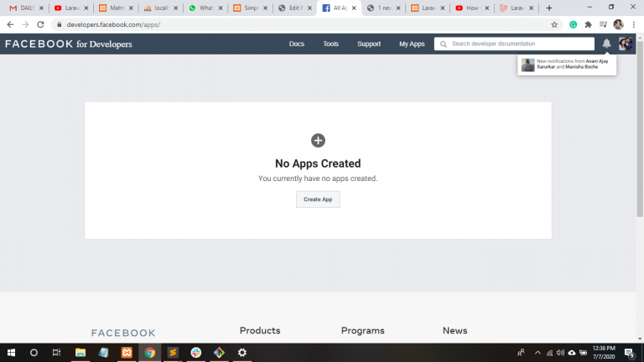
Task: Open a new browser tab
Action: (548, 8)
